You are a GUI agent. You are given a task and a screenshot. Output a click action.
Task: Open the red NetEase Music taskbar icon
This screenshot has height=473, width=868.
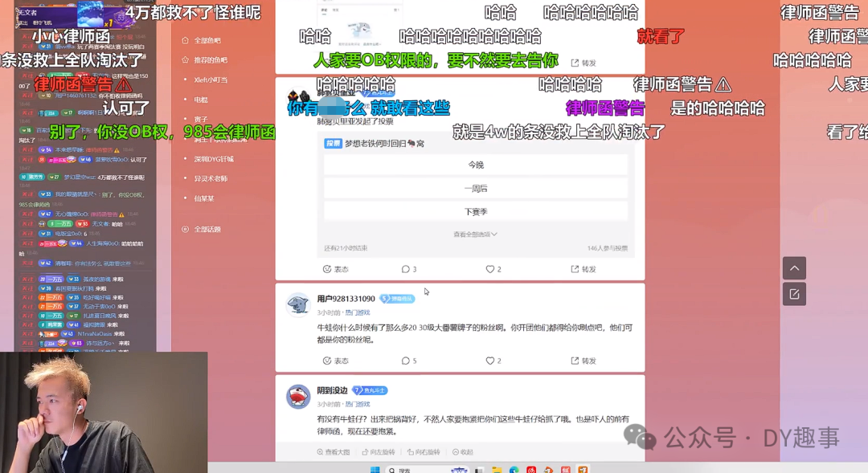tap(531, 470)
